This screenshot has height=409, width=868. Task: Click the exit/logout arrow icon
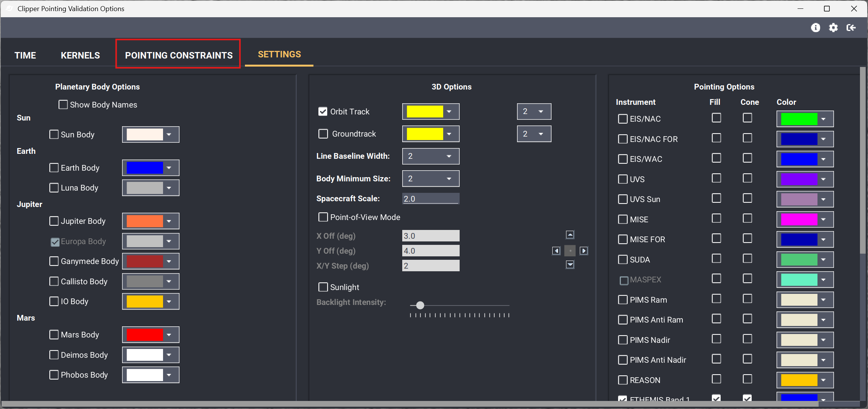(x=851, y=28)
